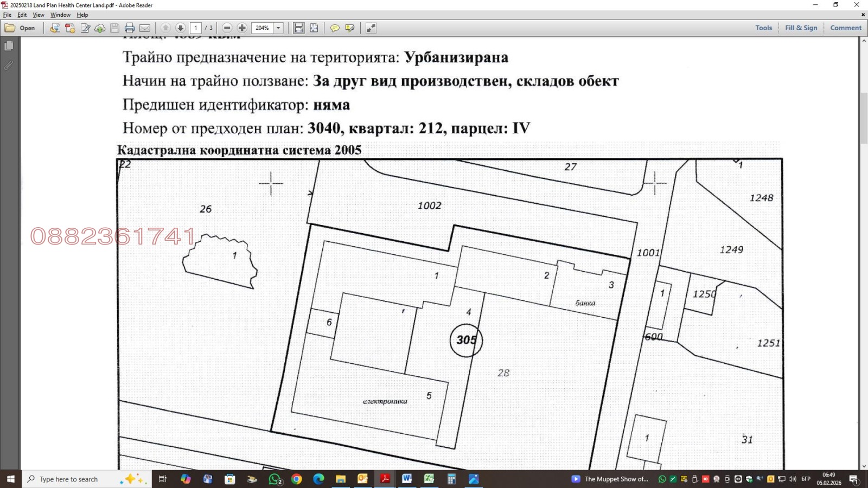Viewport: 868px width, 488px height.
Task: Open the Window menu
Action: click(60, 15)
